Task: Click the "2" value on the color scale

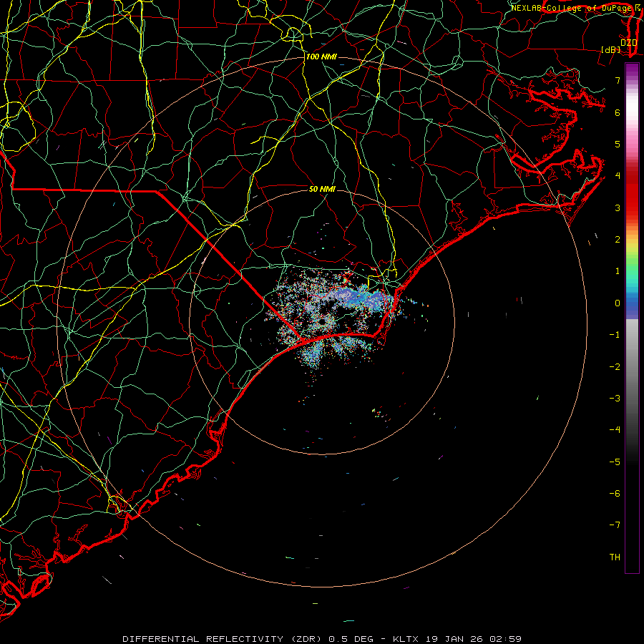Action: 618,240
